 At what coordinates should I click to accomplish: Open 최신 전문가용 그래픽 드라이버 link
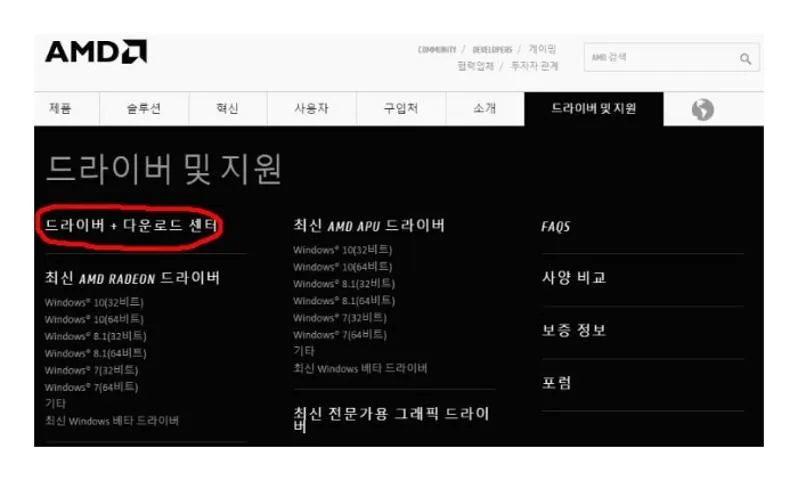(391, 419)
